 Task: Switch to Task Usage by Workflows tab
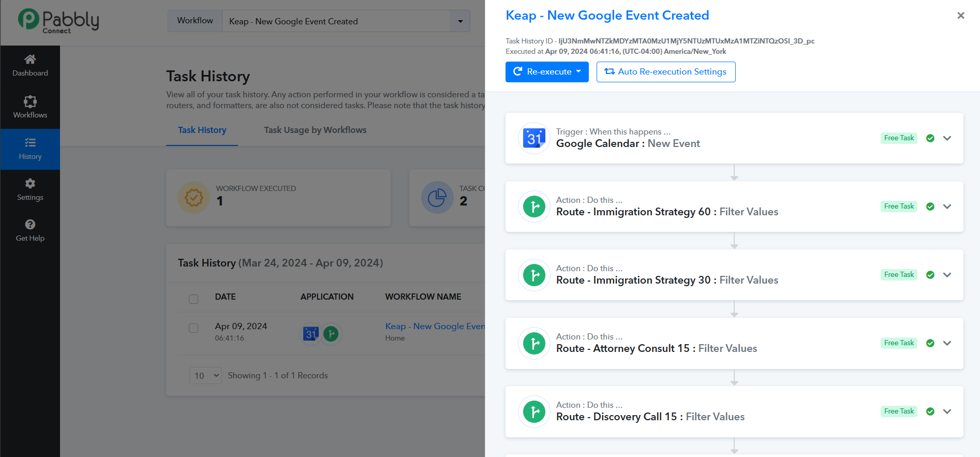point(315,130)
